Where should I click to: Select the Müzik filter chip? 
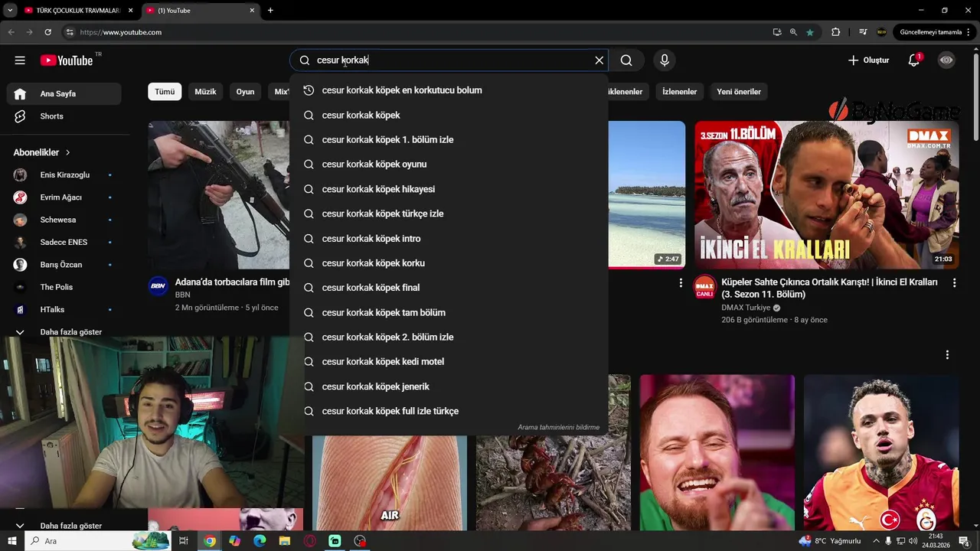[x=205, y=92]
